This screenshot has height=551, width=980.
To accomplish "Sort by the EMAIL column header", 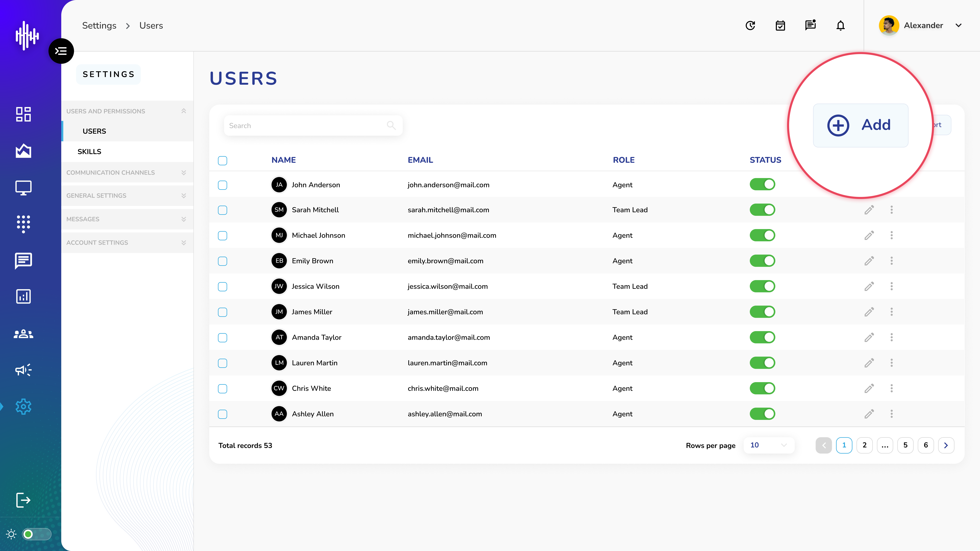I will click(420, 160).
